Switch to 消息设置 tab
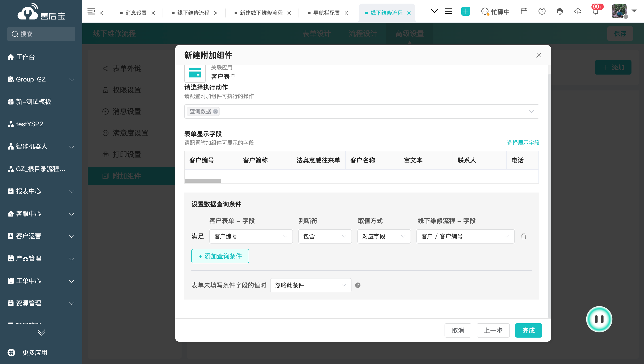 coord(136,13)
